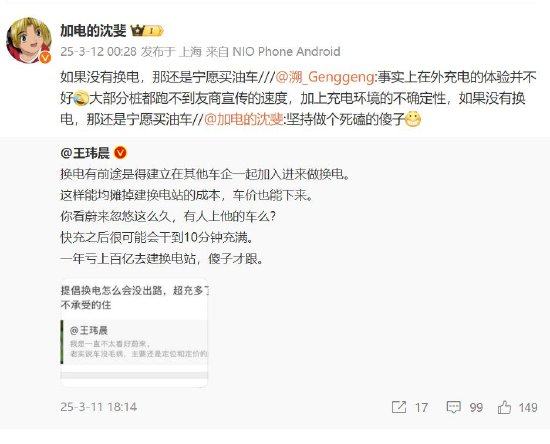550x444 pixels.
Task: Open username 加电的沈斐 at top
Action: click(93, 31)
